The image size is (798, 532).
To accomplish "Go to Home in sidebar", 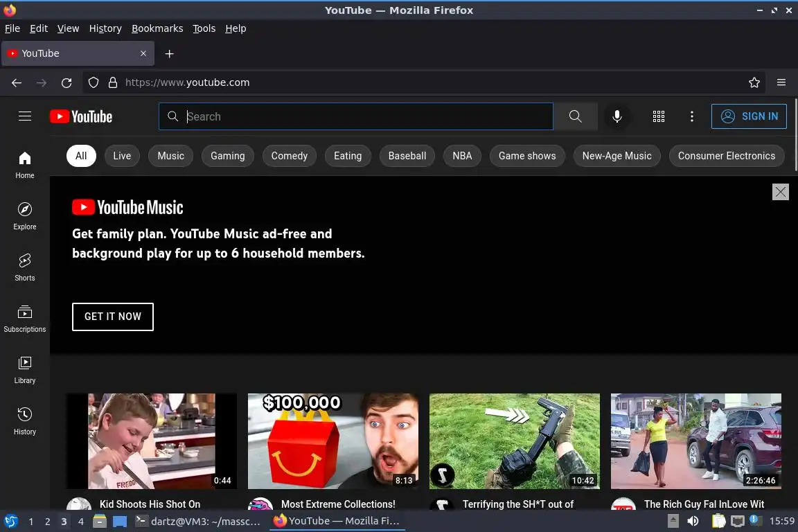I will tap(24, 166).
